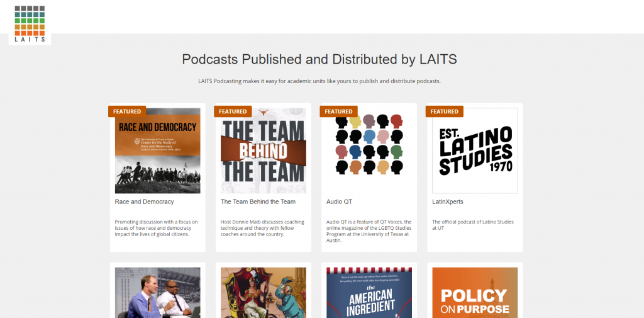Open the Policy on Purpose podcast cover
The width and height of the screenshot is (644, 318).
click(475, 292)
